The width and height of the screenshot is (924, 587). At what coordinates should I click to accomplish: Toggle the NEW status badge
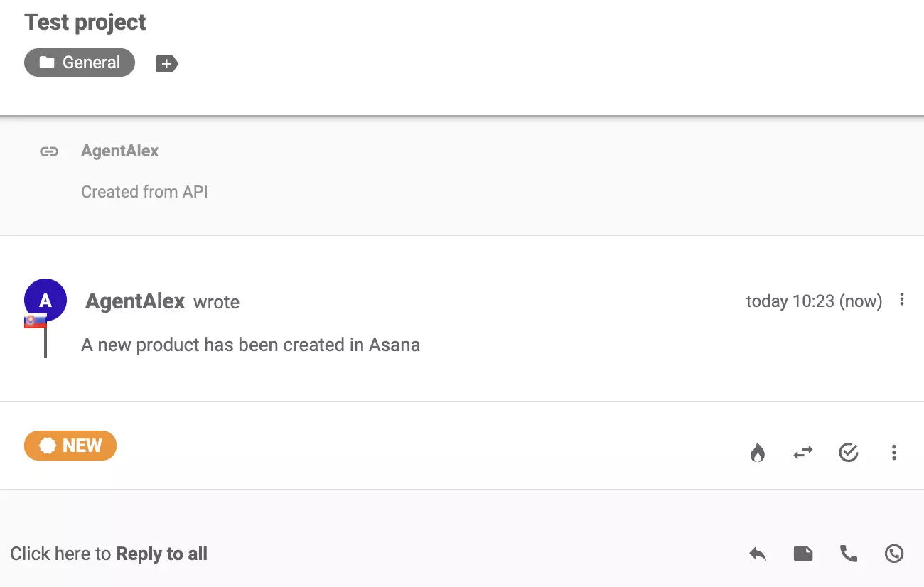[x=70, y=446]
